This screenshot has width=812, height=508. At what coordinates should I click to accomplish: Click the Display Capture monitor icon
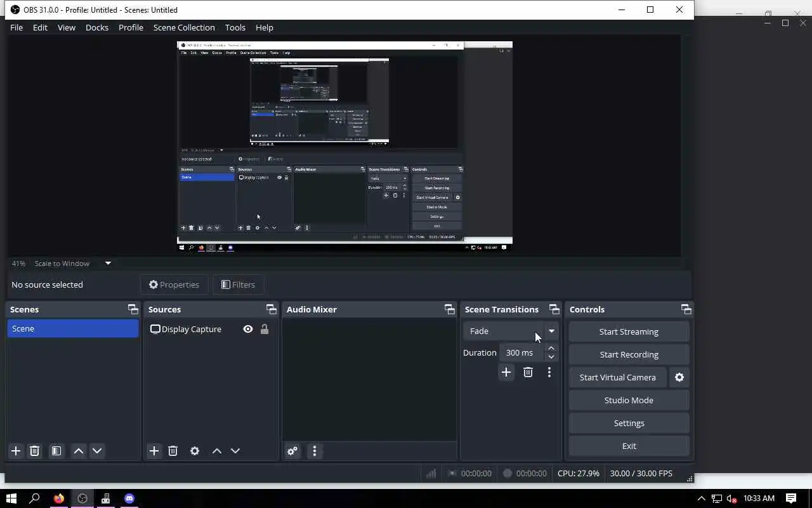[155, 329]
